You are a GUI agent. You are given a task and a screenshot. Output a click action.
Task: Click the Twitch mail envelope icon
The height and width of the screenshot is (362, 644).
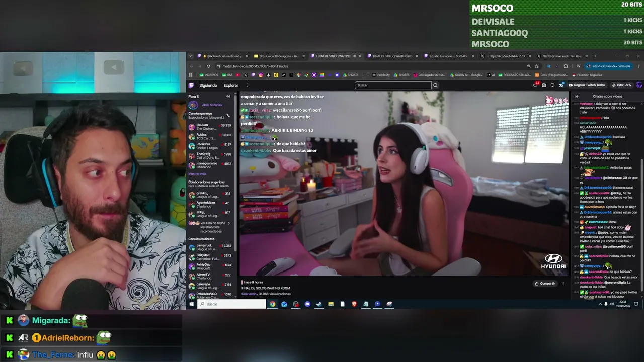pyautogui.click(x=544, y=85)
